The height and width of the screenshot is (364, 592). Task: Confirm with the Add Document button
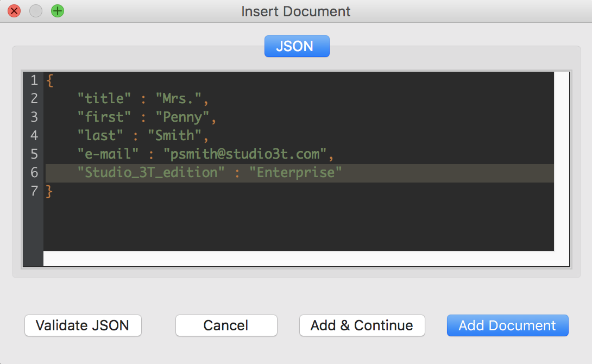[507, 325]
